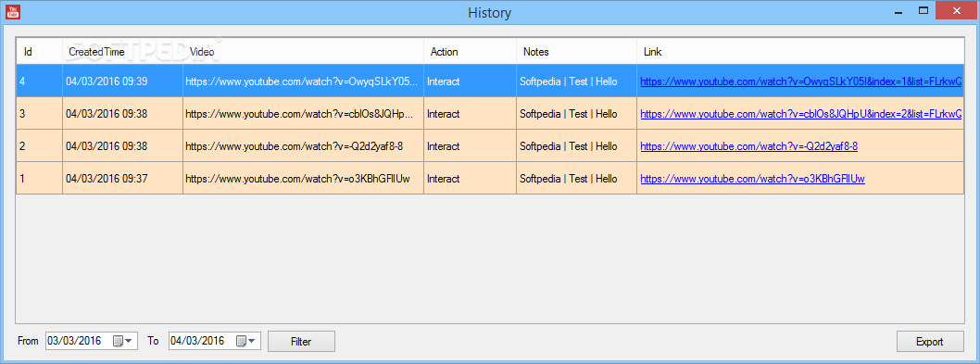Select the Id cell with value 1
The height and width of the screenshot is (364, 980).
coord(40,178)
